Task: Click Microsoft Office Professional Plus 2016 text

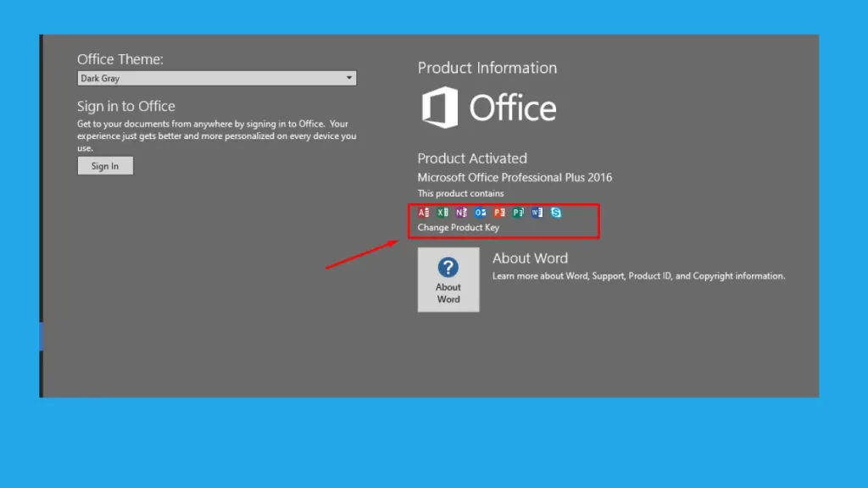Action: [x=515, y=178]
